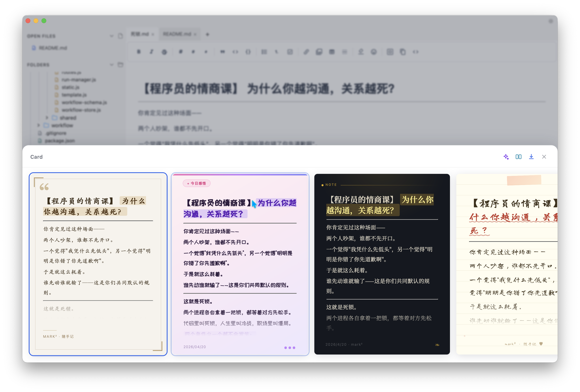Open the emoji picker in toolbar
The height and width of the screenshot is (392, 580).
click(x=374, y=52)
